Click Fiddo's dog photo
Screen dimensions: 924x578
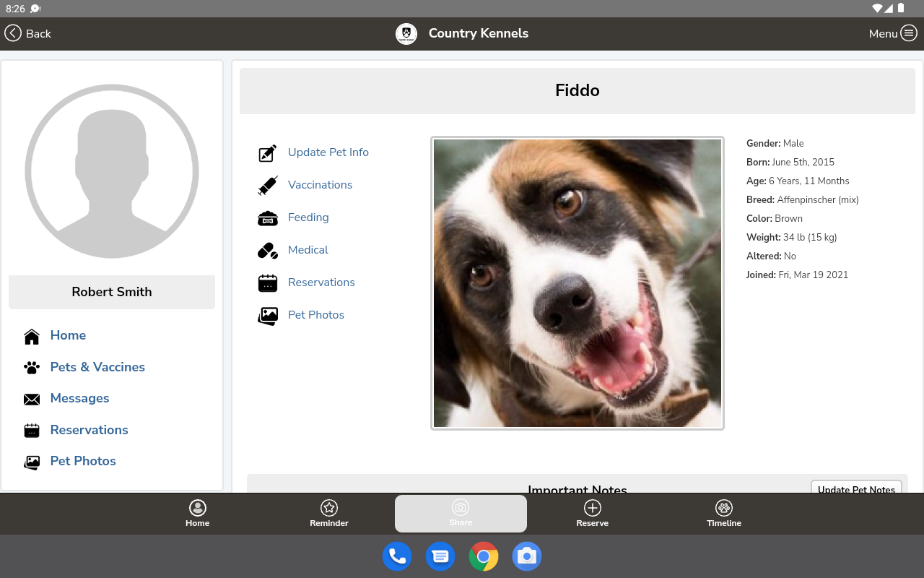(x=577, y=283)
